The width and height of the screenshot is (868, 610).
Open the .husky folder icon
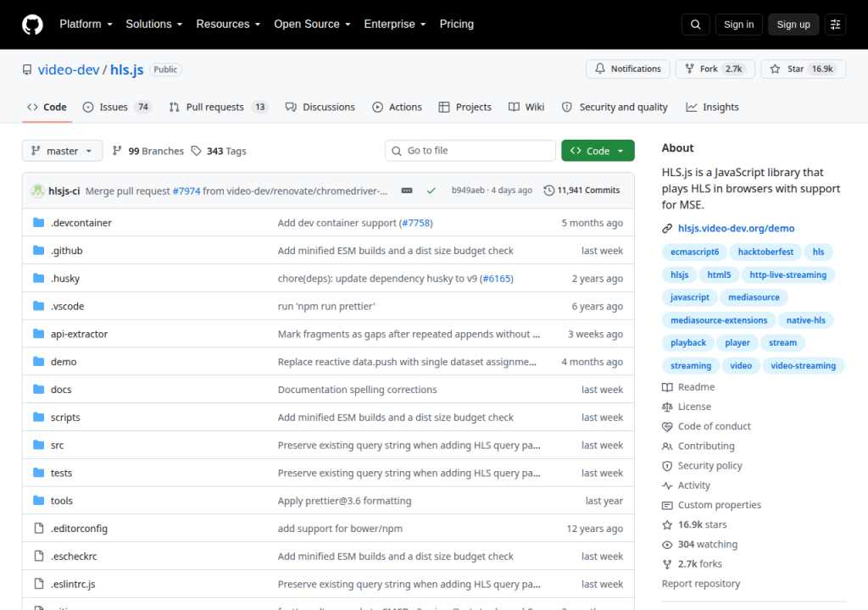[38, 278]
